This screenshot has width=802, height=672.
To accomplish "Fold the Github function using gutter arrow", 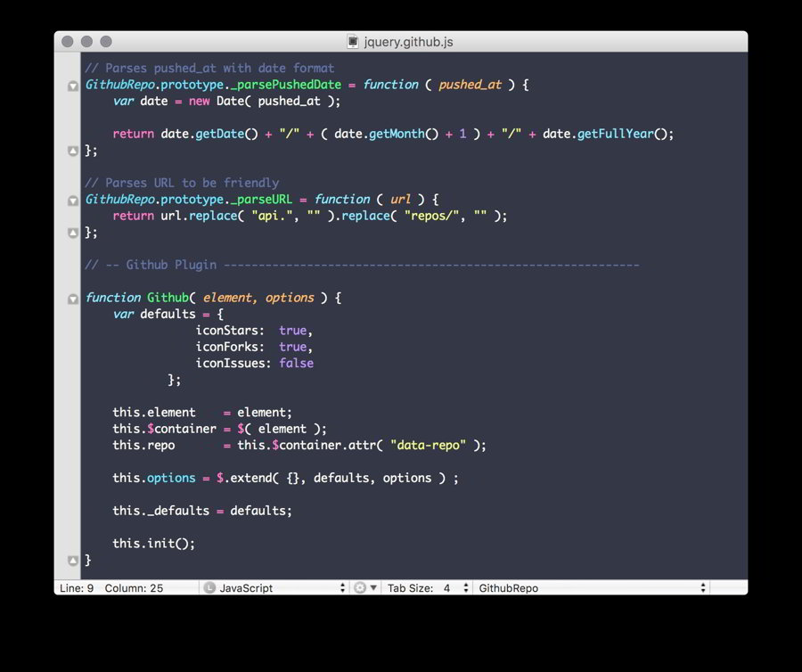I will point(73,299).
